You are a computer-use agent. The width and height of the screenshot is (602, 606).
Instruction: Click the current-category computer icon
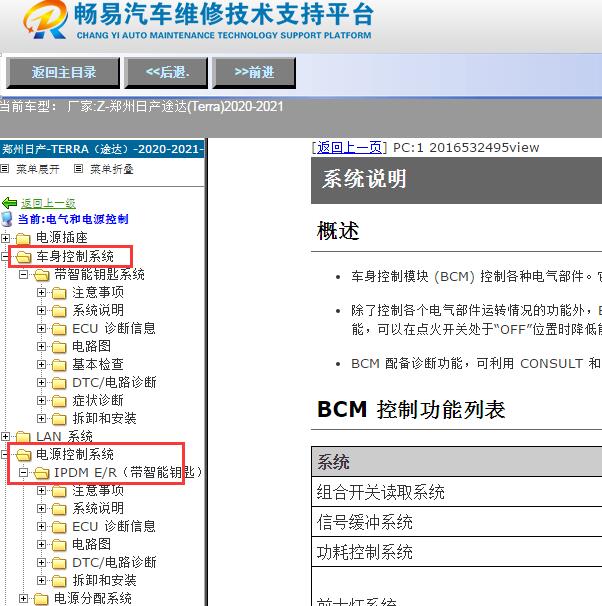pyautogui.click(x=7, y=219)
